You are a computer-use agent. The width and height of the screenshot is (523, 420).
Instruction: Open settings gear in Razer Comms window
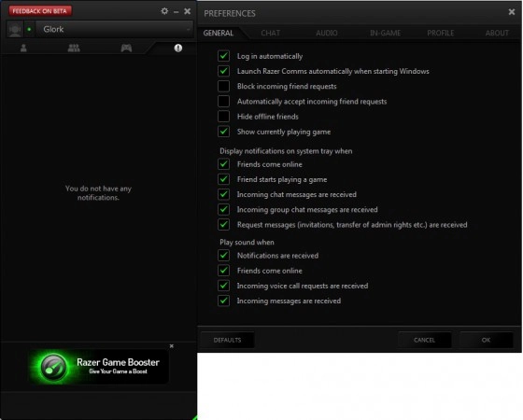[x=164, y=11]
